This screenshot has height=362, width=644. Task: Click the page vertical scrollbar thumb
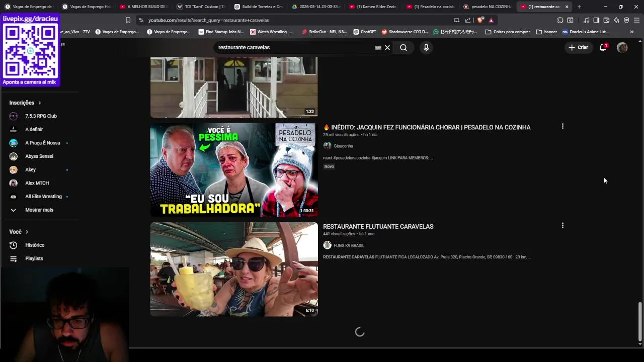[x=640, y=322]
